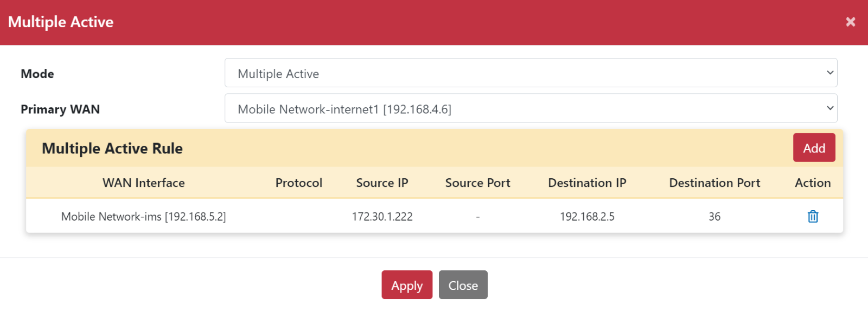Click the Source Port column header
The height and width of the screenshot is (311, 868).
[477, 183]
